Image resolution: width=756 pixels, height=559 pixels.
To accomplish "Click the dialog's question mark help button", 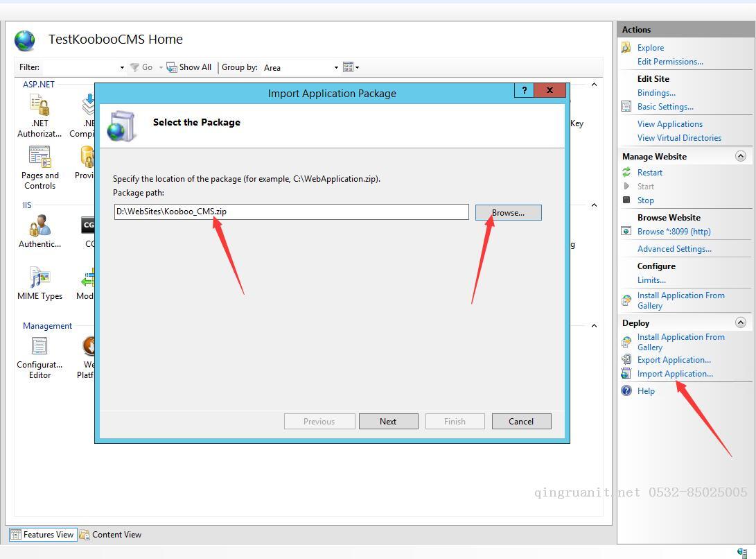I will pos(524,90).
